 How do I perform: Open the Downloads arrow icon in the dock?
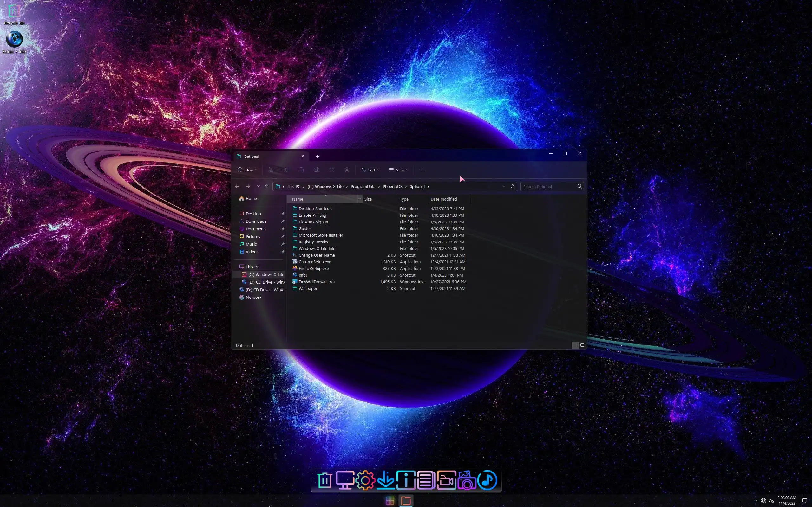tap(385, 480)
